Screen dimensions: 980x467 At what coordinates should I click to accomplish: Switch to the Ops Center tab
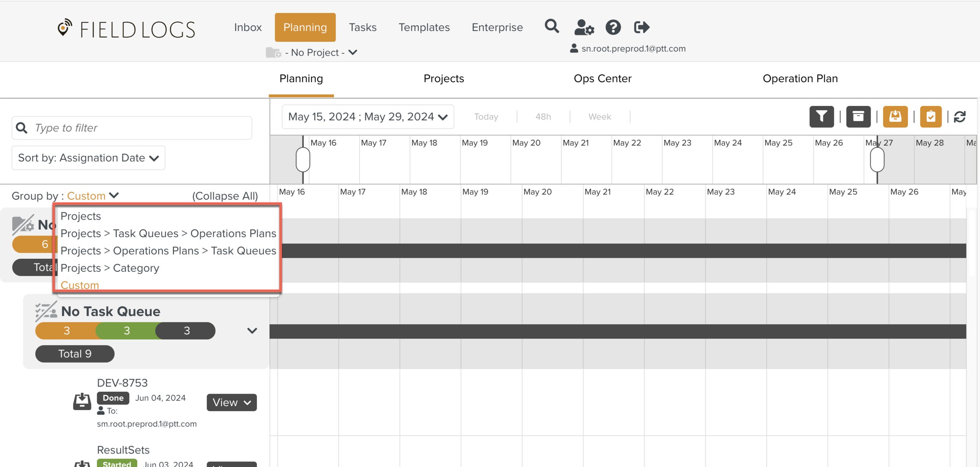pyautogui.click(x=602, y=78)
